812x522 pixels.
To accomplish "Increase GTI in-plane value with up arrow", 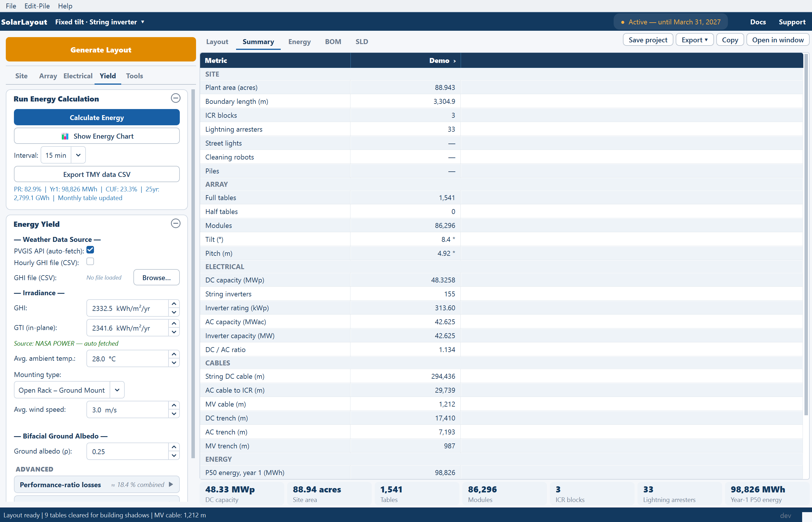I will [174, 323].
